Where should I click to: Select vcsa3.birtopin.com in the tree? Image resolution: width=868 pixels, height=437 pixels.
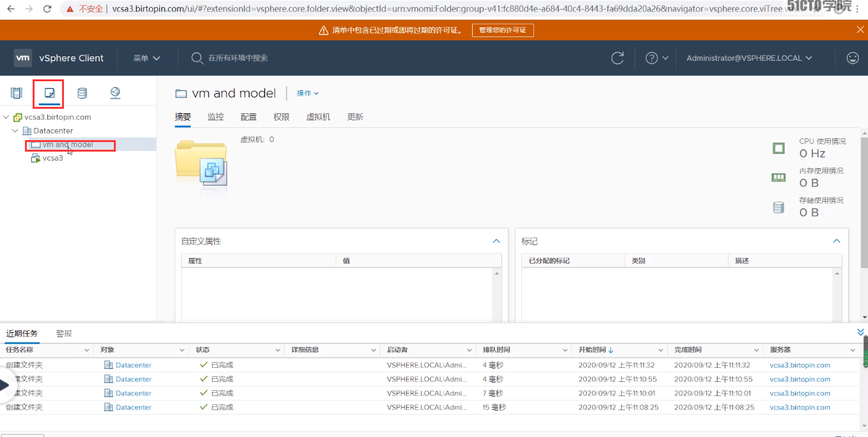click(58, 117)
